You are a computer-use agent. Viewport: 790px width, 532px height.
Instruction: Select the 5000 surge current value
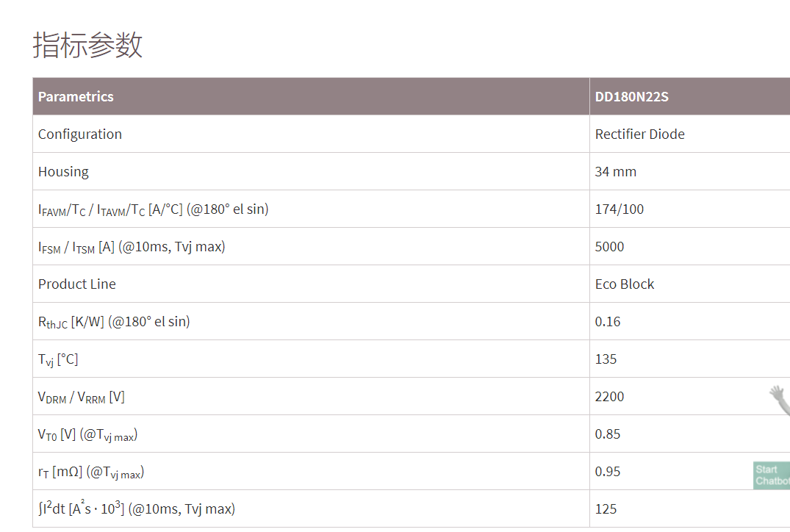click(x=609, y=246)
